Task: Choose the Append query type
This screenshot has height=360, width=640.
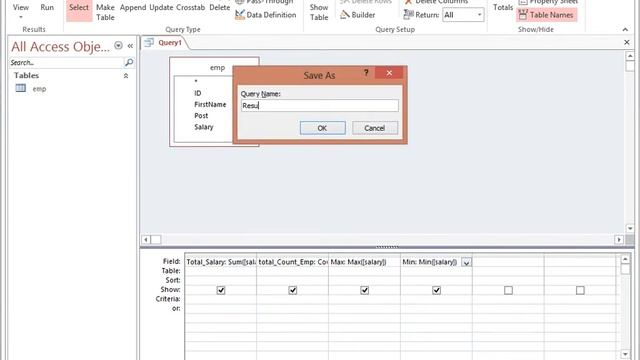Action: [133, 7]
